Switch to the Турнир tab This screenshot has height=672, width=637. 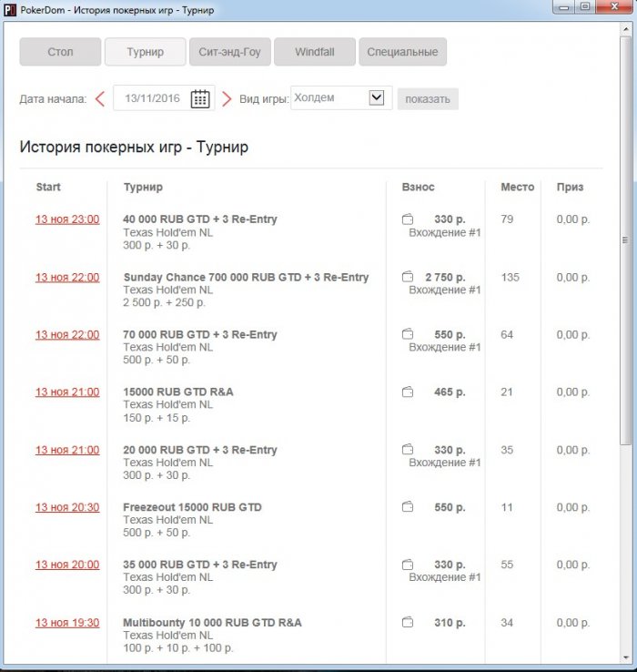(x=146, y=52)
